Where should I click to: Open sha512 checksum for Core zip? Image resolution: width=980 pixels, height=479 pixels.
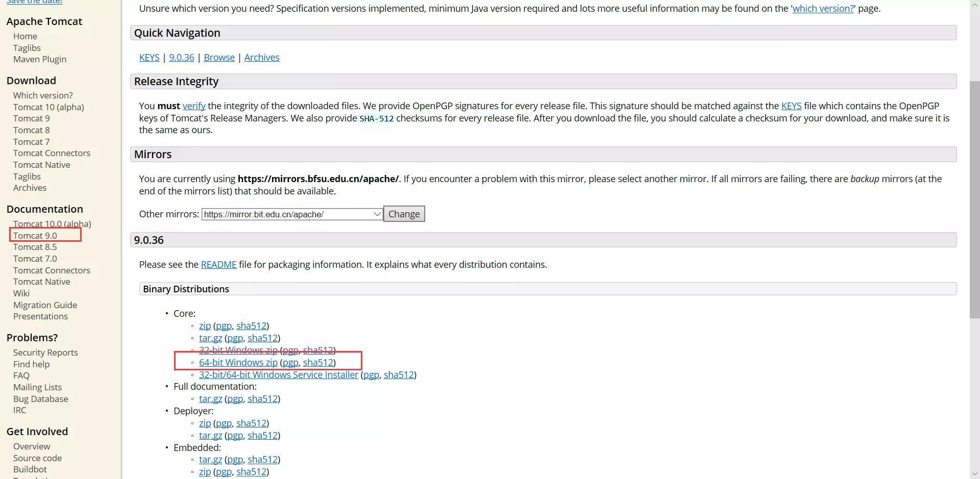click(x=251, y=326)
